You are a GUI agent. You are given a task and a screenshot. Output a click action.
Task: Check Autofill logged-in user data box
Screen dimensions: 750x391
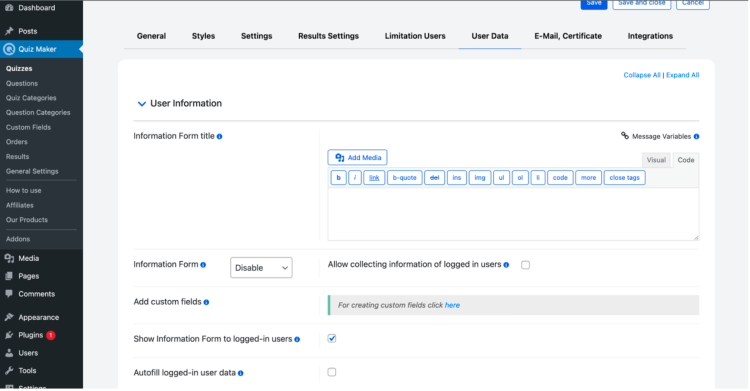(331, 372)
